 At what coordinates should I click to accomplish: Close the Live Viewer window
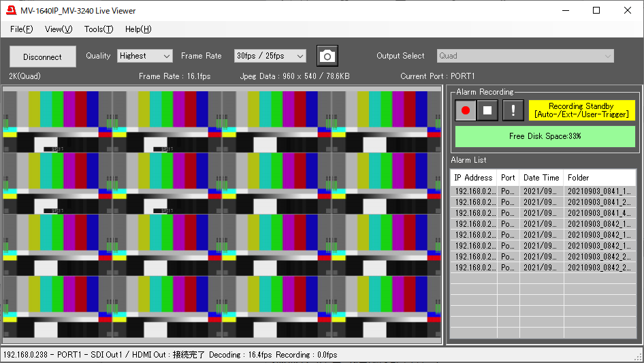pos(628,11)
